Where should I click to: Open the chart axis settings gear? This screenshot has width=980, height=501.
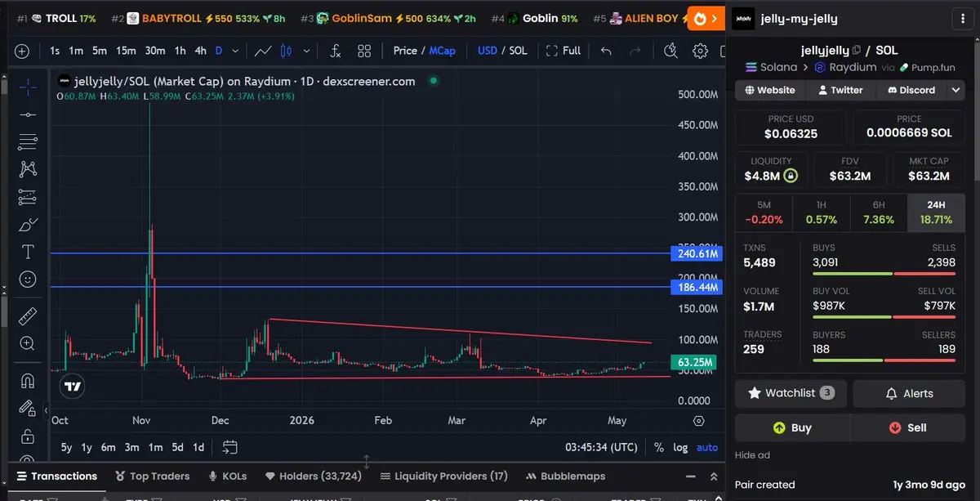click(x=699, y=421)
